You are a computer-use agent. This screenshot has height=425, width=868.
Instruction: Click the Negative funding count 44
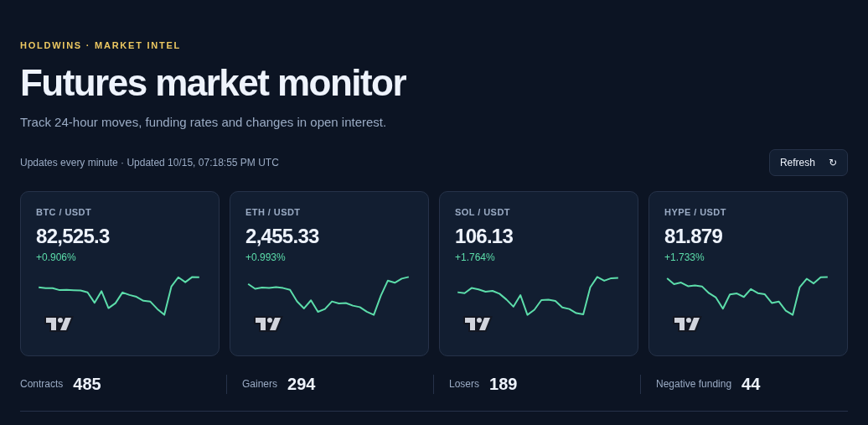point(751,384)
